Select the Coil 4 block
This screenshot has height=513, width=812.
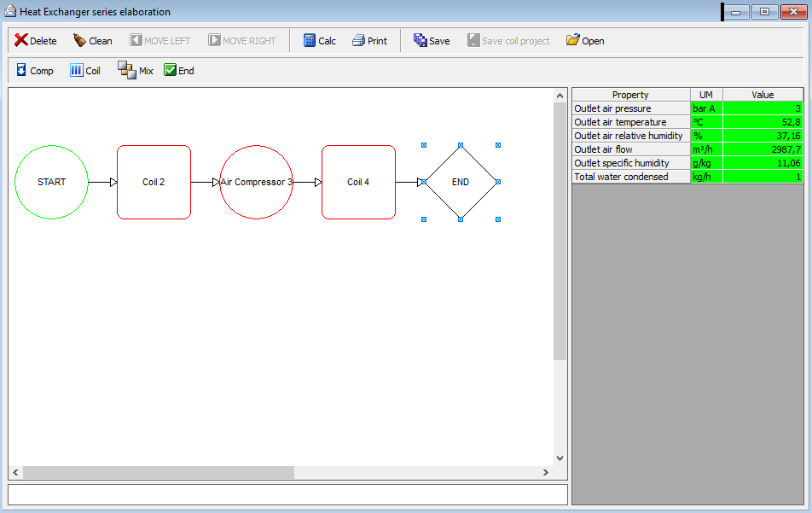coord(358,182)
